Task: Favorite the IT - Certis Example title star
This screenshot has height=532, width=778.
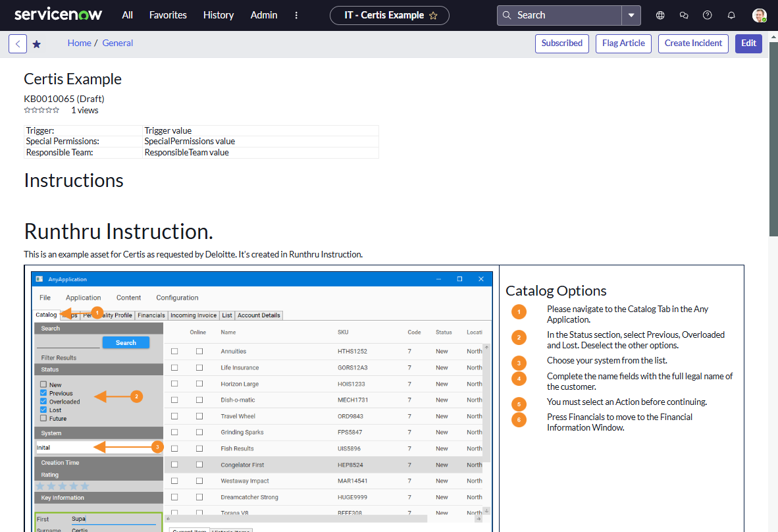Action: click(x=433, y=15)
